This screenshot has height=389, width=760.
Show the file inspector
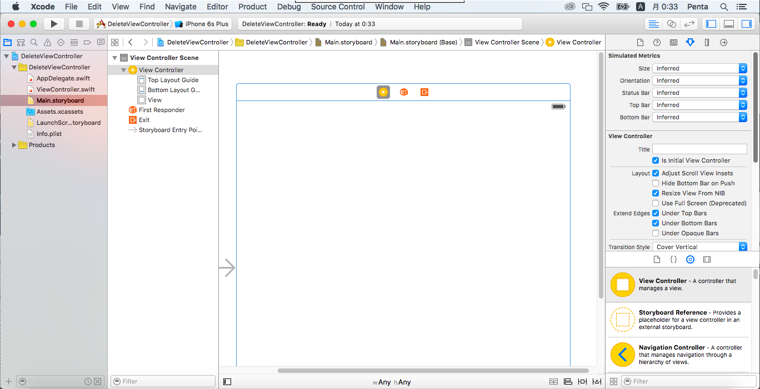click(640, 43)
